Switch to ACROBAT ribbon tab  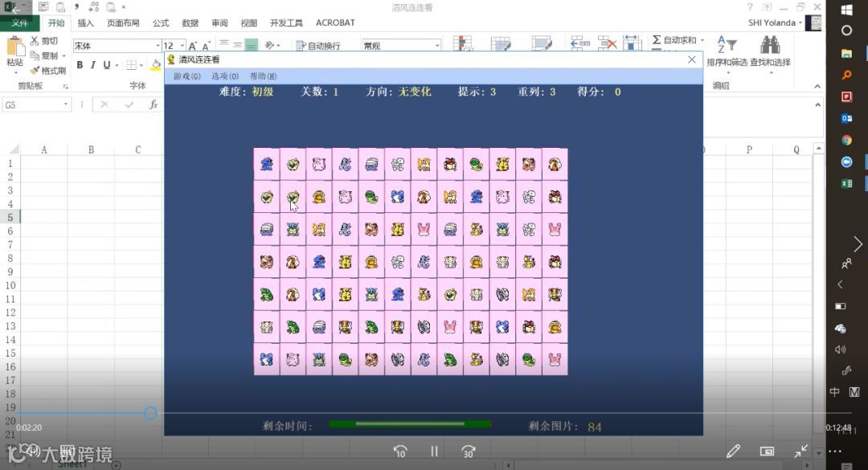tap(335, 22)
